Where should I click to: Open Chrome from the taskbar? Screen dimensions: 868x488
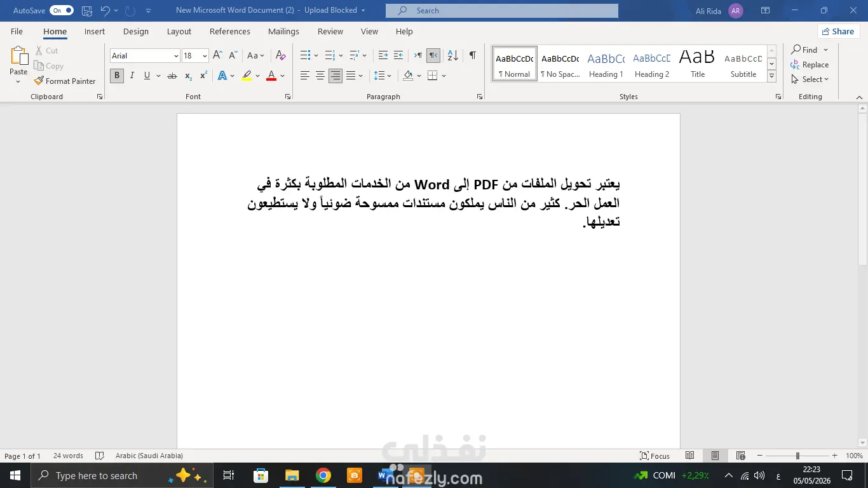(x=323, y=475)
